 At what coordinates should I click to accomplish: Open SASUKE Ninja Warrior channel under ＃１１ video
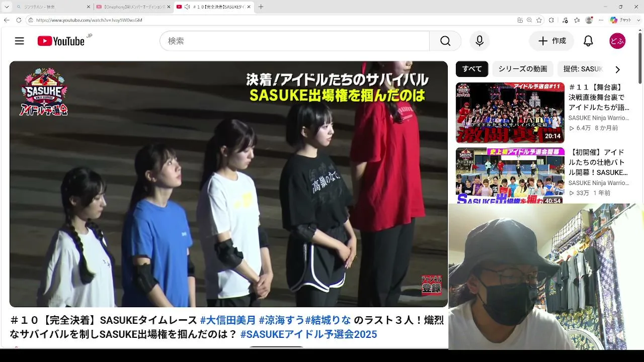point(599,118)
